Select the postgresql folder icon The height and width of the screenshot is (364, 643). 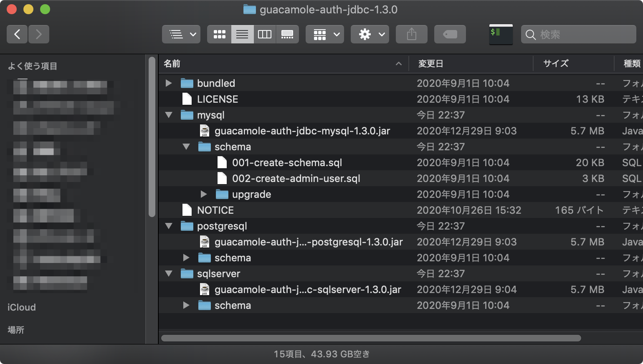pyautogui.click(x=187, y=226)
